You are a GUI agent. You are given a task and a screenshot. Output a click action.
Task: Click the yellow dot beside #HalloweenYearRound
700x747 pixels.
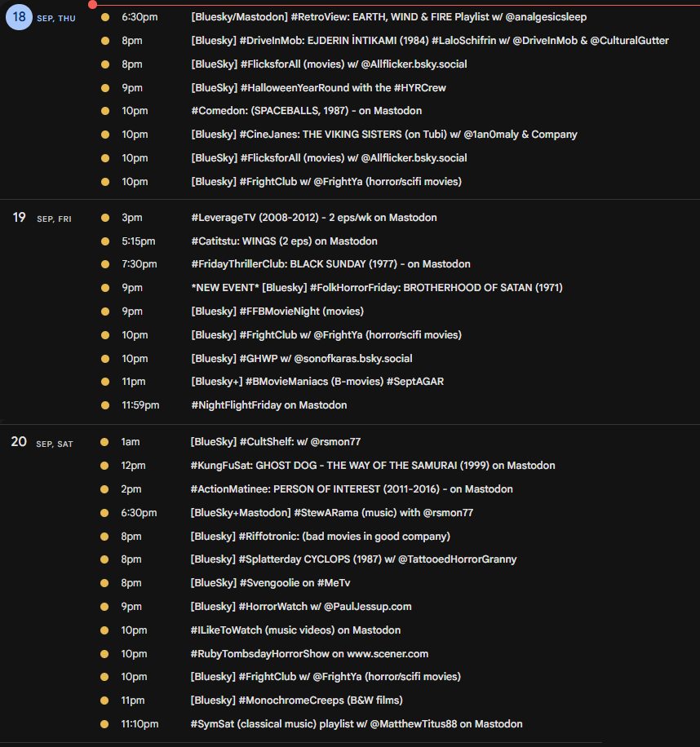[105, 88]
